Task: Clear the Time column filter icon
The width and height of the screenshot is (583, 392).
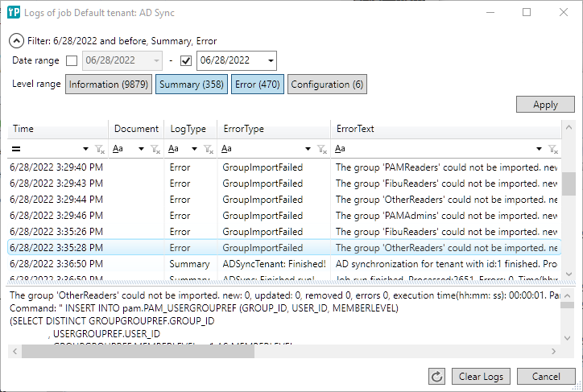Action: click(100, 149)
